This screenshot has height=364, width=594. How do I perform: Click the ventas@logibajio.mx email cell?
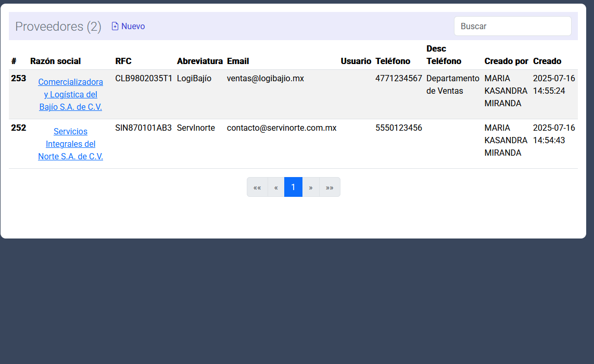click(266, 78)
